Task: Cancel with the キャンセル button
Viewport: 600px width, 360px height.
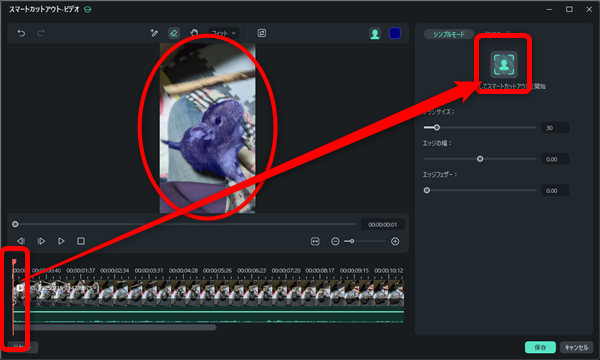Action: pyautogui.click(x=576, y=347)
